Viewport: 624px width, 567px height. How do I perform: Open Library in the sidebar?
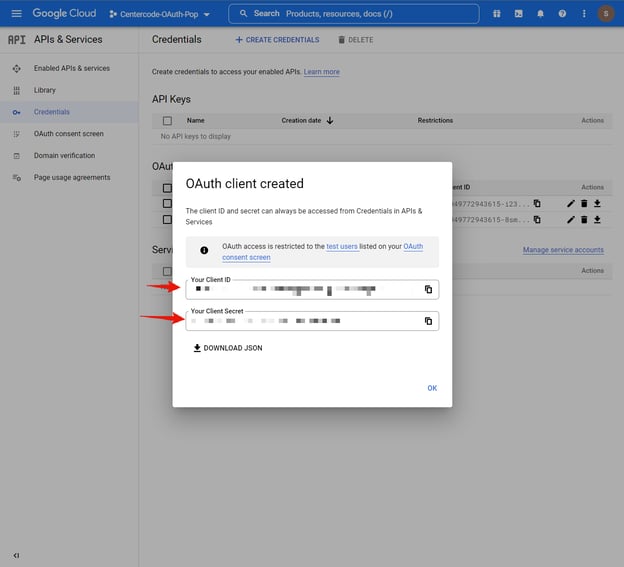45,90
